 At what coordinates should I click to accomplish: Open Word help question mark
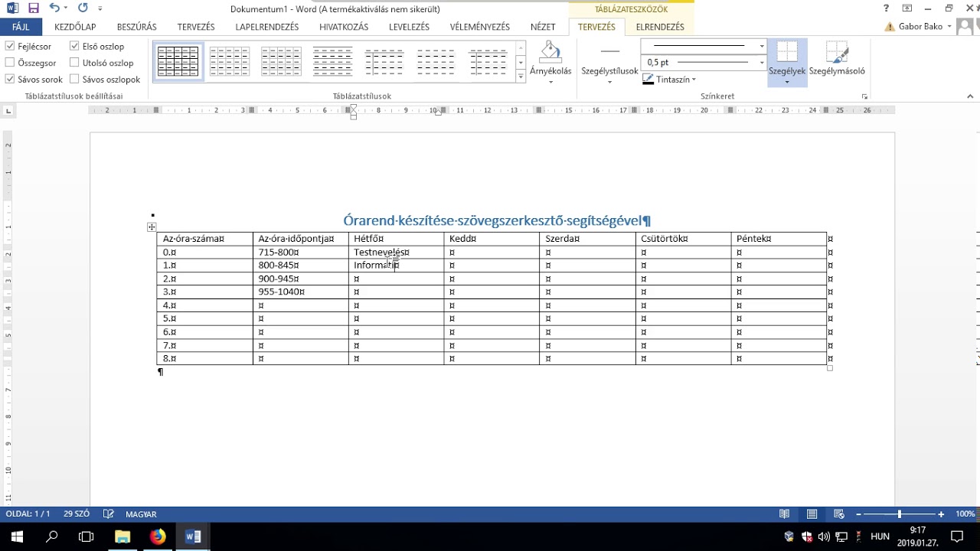886,8
